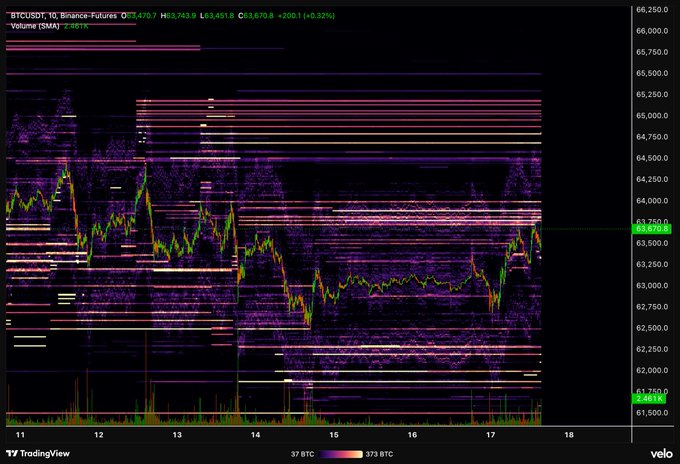Click the 37 BTC legend label
This screenshot has width=680, height=464.
(302, 454)
